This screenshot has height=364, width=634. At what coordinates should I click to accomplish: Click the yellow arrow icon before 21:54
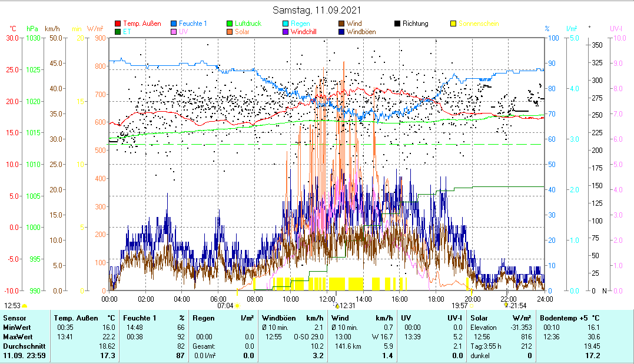[506, 305]
